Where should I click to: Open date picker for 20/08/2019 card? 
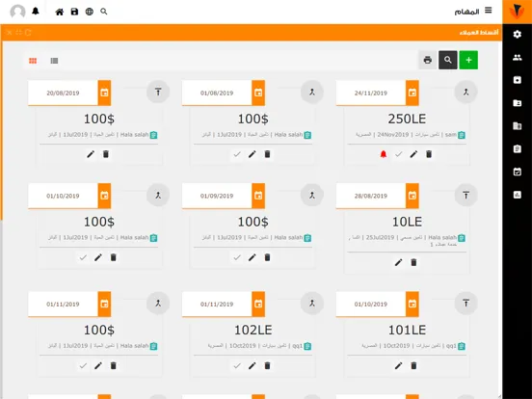click(104, 93)
